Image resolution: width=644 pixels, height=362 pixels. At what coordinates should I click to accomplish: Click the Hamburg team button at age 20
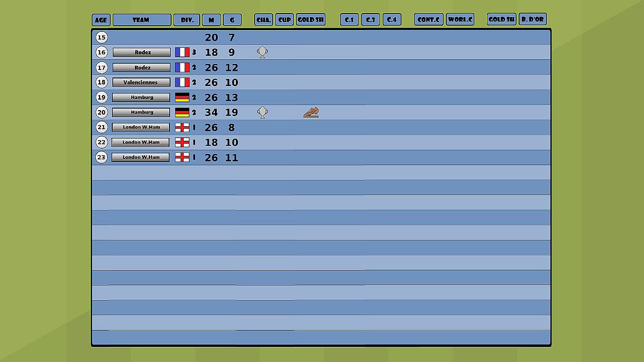pyautogui.click(x=141, y=112)
